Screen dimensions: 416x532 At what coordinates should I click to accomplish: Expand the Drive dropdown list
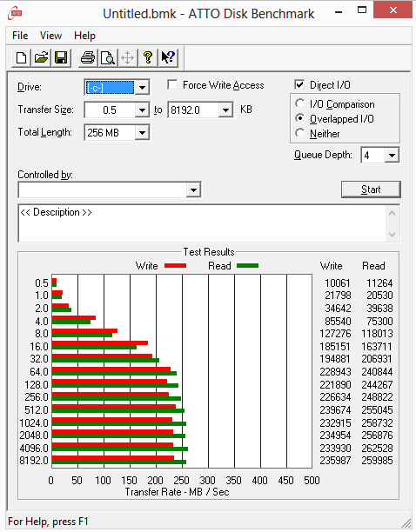click(x=142, y=88)
